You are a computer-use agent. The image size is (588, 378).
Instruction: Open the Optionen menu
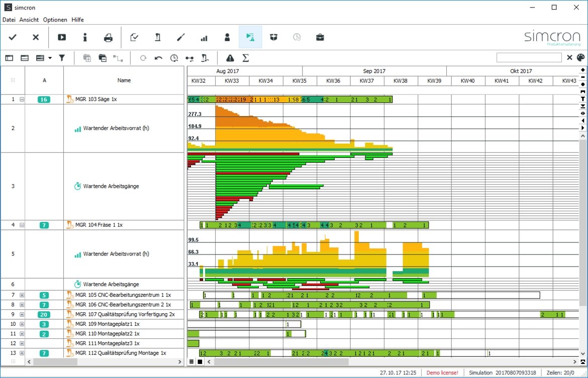[x=55, y=20]
